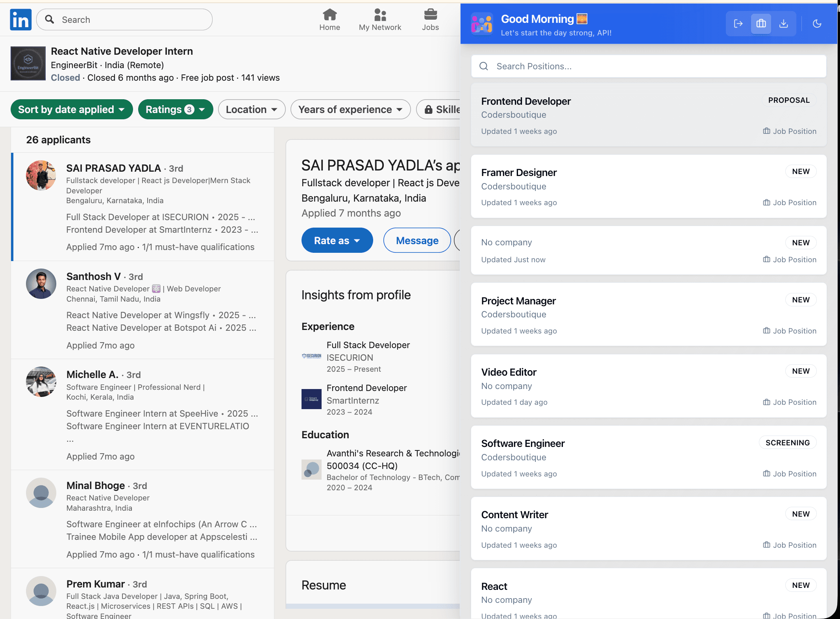Open the Ratings filter dropdown
This screenshot has height=619, width=840.
coord(176,109)
